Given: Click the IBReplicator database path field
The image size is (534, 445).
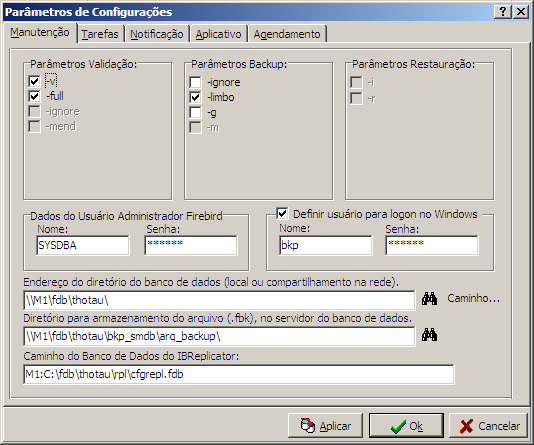Looking at the screenshot, I should 239,374.
